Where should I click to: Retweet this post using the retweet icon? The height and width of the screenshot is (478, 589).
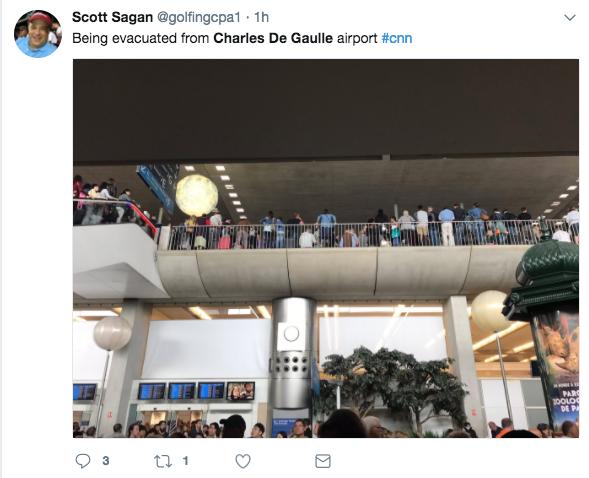(163, 461)
